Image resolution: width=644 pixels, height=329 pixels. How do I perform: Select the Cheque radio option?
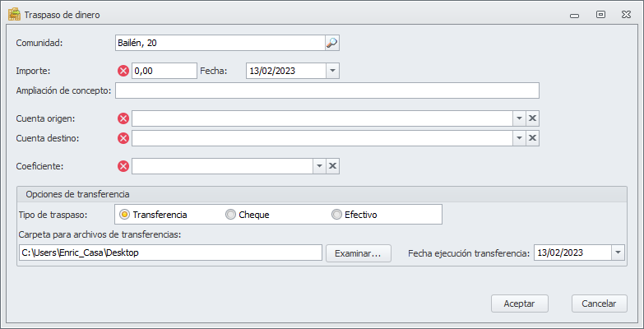230,215
